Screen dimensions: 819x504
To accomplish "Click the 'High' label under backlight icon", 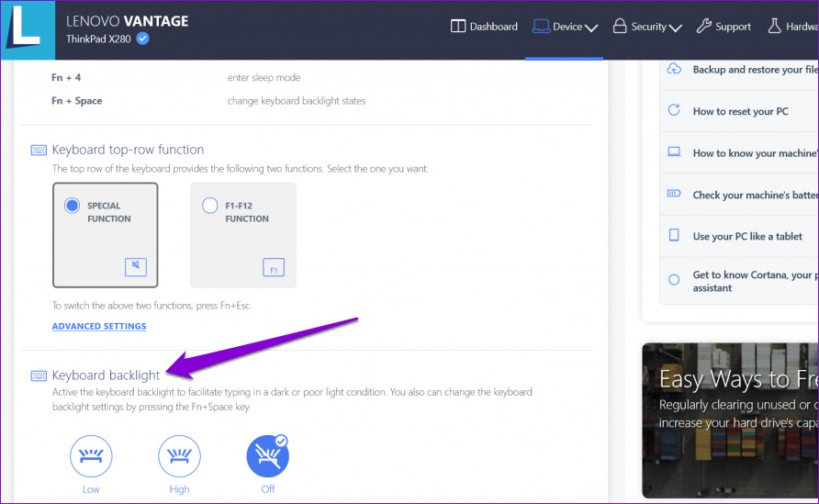I will click(179, 489).
